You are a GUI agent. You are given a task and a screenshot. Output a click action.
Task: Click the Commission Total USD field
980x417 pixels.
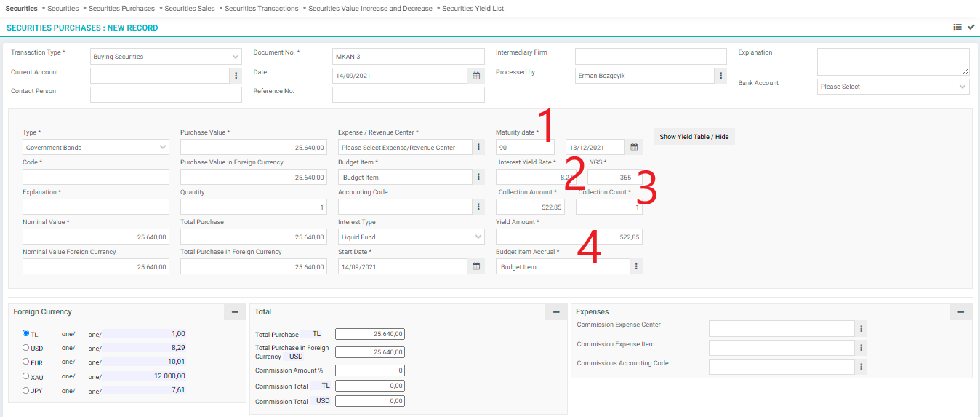click(x=370, y=401)
